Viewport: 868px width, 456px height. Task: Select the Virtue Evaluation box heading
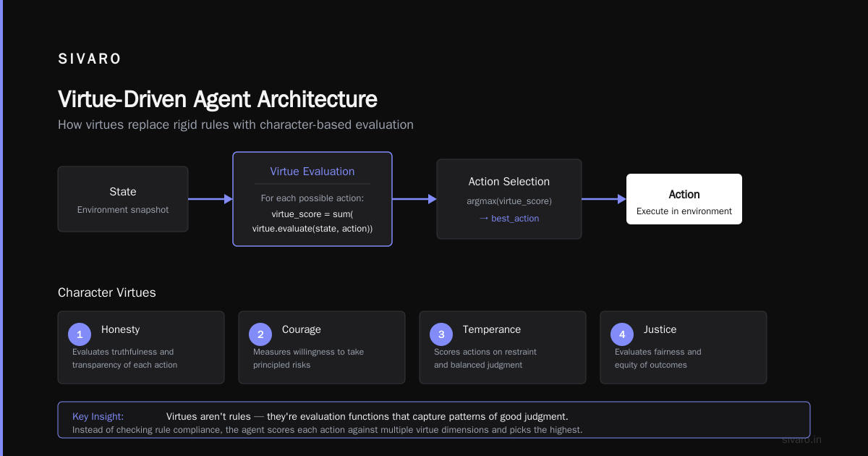pyautogui.click(x=312, y=172)
